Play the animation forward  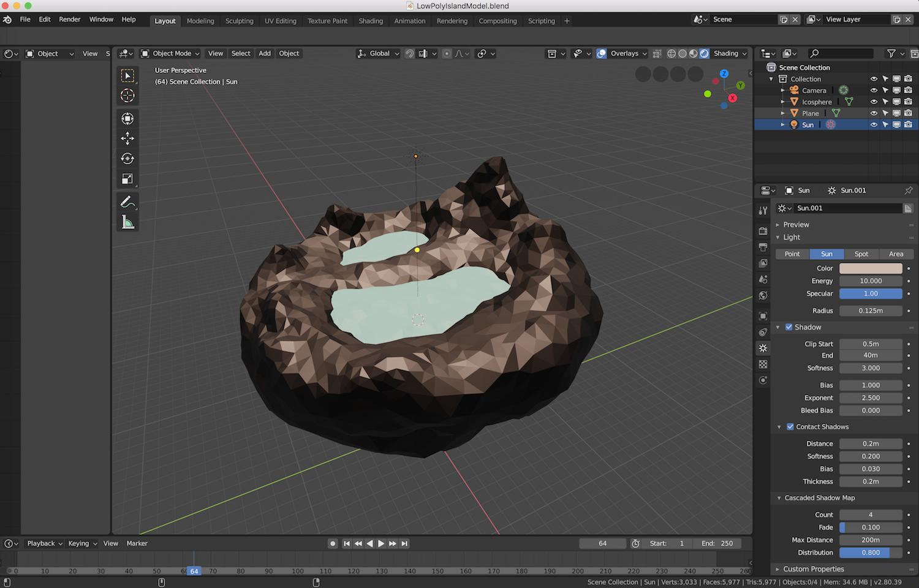pyautogui.click(x=381, y=543)
